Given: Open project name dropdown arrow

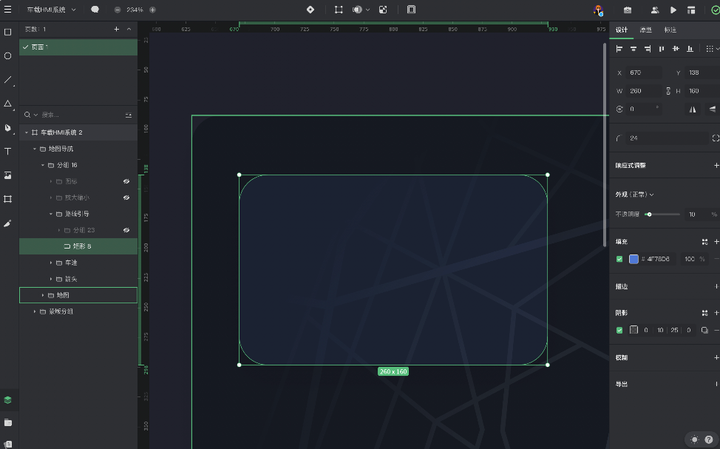Looking at the screenshot, I should click(73, 10).
